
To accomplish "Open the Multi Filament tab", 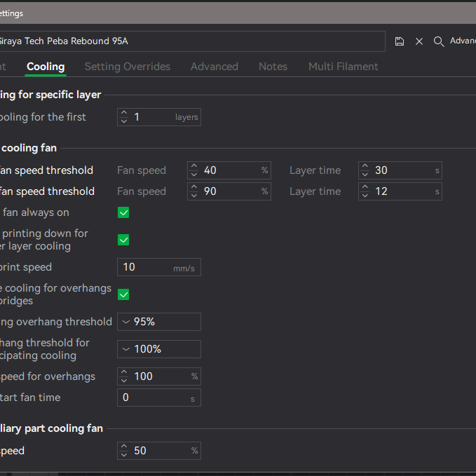I will pos(343,67).
